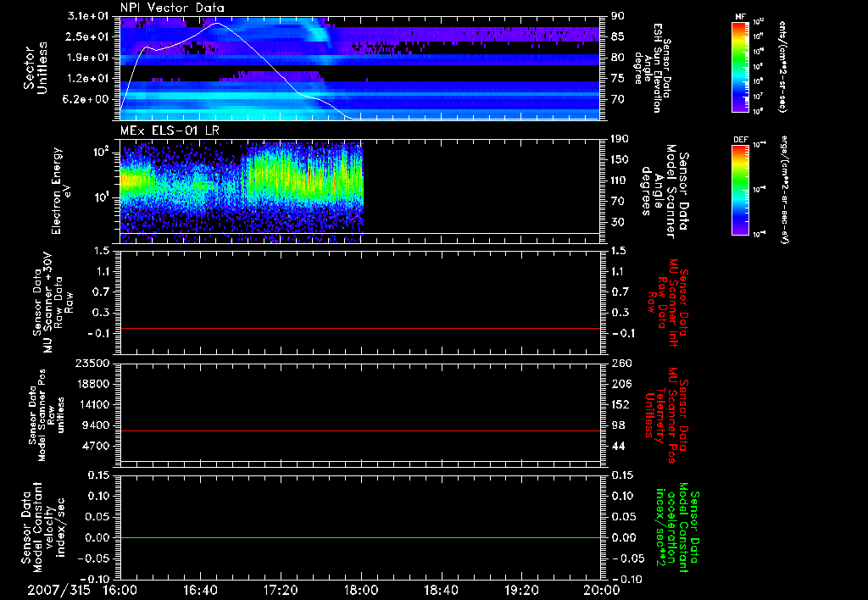Click the '75' sun elevation tick label
The image size is (868, 600).
(618, 79)
